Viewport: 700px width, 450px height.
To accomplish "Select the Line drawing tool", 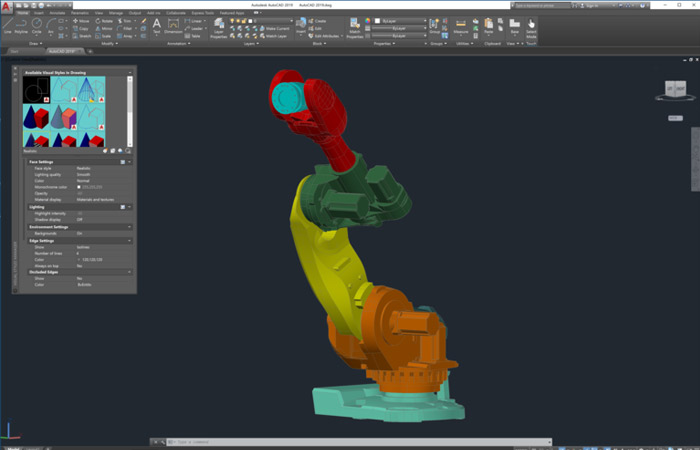I will 8,26.
